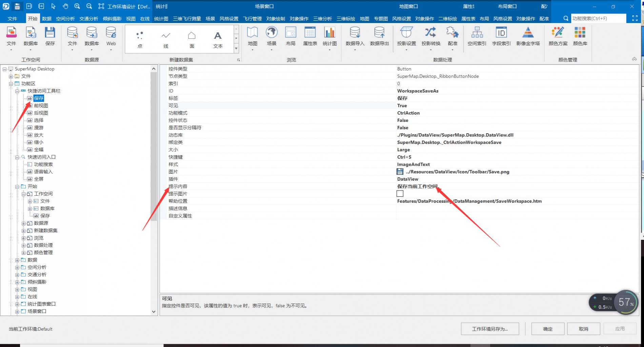
Task: Create a new 点 point dataset
Action: pos(140,39)
